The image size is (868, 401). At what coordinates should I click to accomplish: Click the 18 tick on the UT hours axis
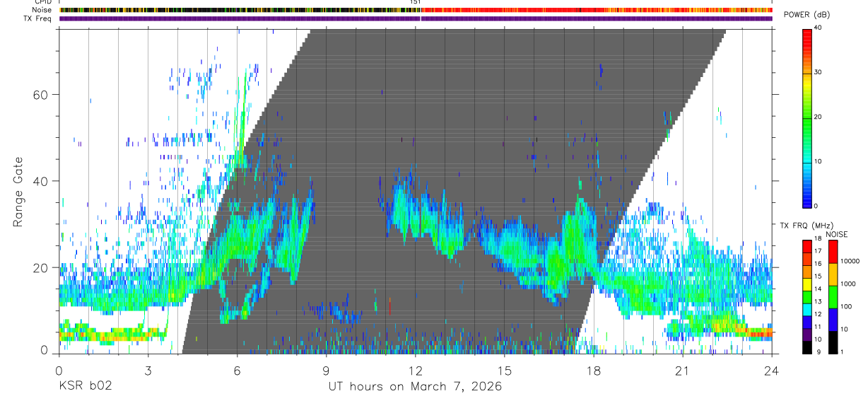pos(594,370)
